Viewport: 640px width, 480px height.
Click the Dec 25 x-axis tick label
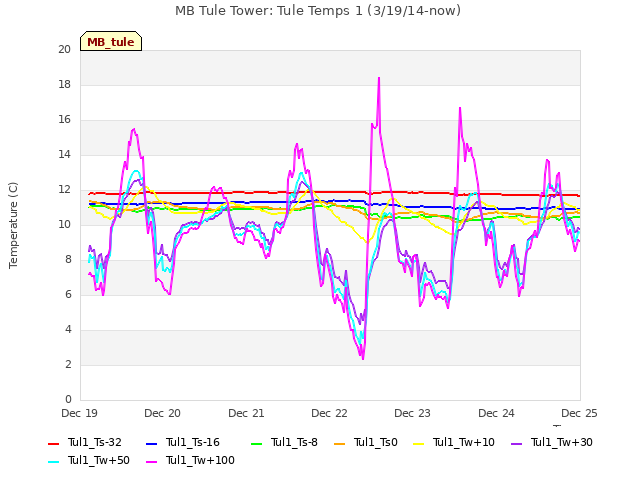(x=579, y=413)
